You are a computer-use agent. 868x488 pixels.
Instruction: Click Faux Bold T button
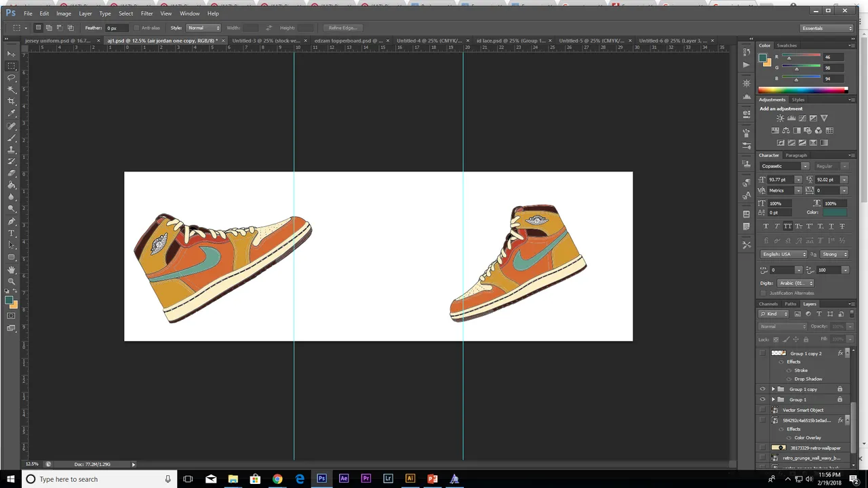pyautogui.click(x=766, y=226)
